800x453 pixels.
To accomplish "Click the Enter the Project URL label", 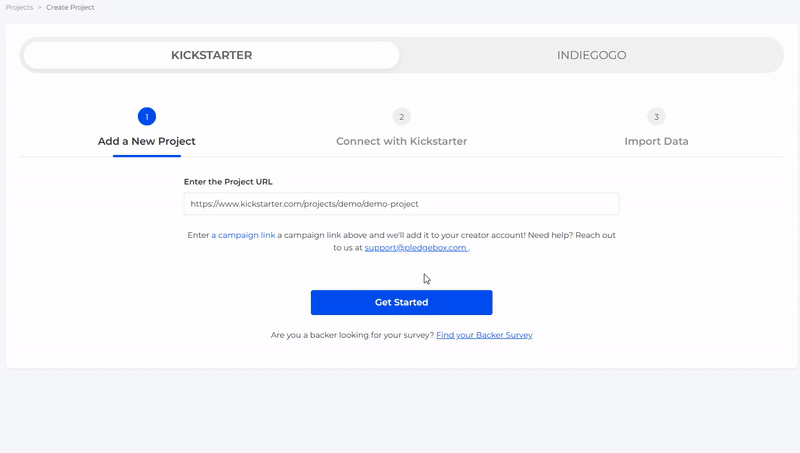I will [228, 182].
